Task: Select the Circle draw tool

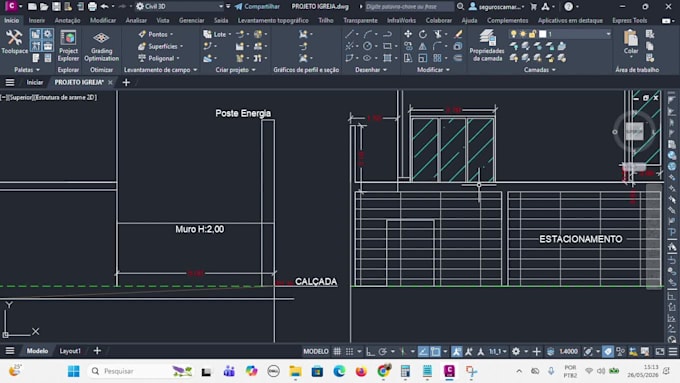Action: click(367, 46)
